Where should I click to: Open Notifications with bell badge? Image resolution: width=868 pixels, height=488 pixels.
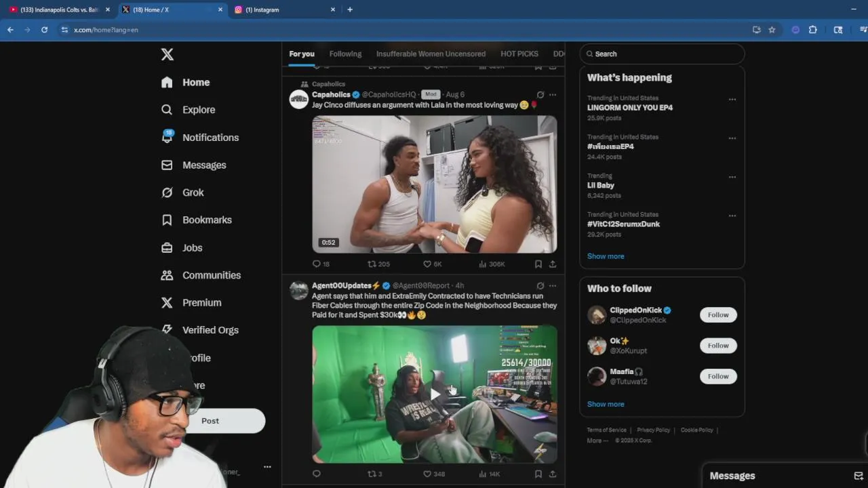coord(200,137)
